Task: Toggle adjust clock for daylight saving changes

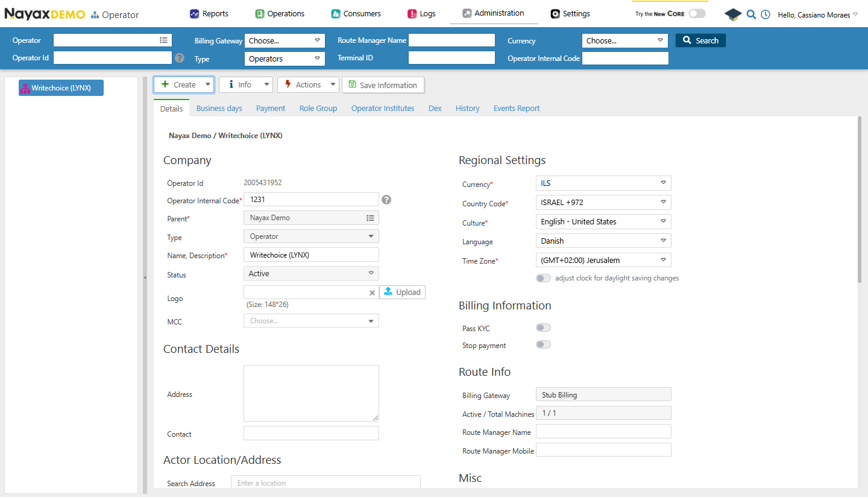Action: 543,278
